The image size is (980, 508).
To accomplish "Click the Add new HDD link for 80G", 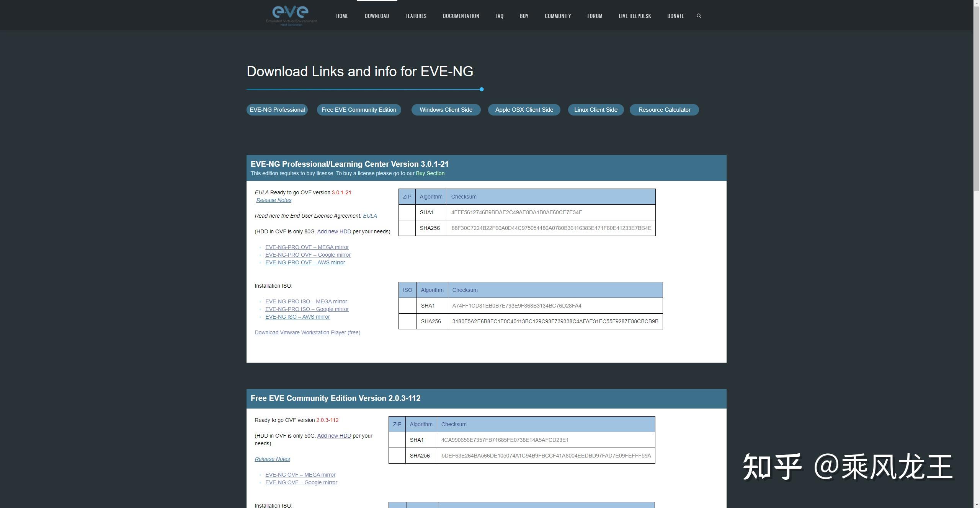I will (334, 232).
